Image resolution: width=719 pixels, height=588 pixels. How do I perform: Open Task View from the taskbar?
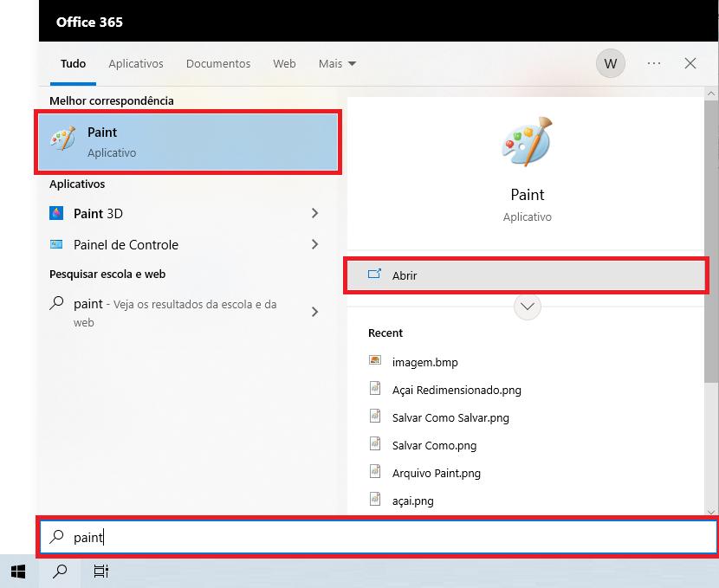click(100, 572)
